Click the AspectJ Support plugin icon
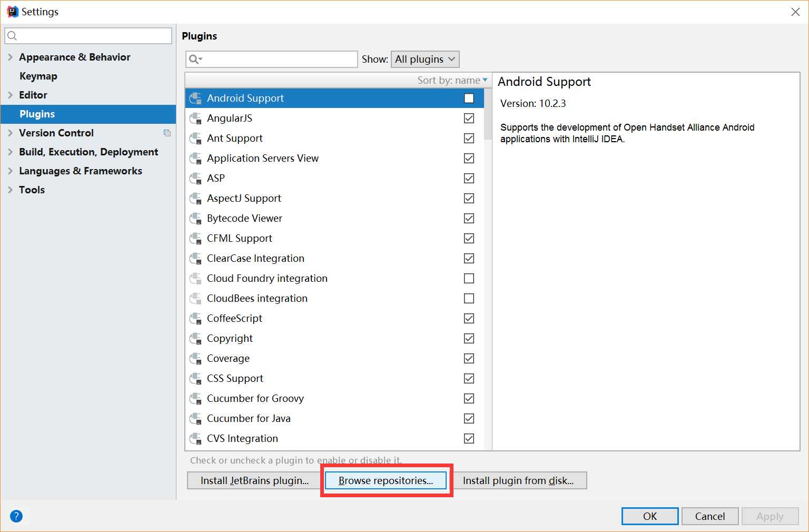Image resolution: width=809 pixels, height=532 pixels. point(195,199)
